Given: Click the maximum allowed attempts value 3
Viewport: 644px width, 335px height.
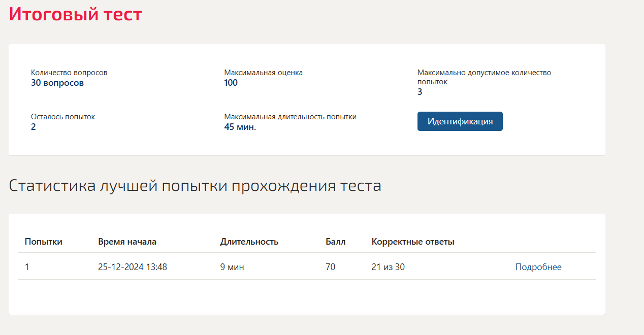Looking at the screenshot, I should pos(420,92).
